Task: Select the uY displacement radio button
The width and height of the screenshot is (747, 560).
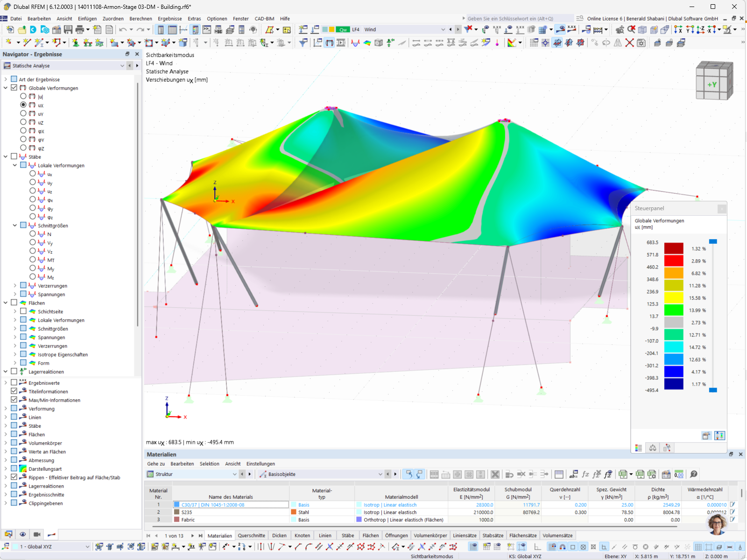Action: [x=23, y=113]
